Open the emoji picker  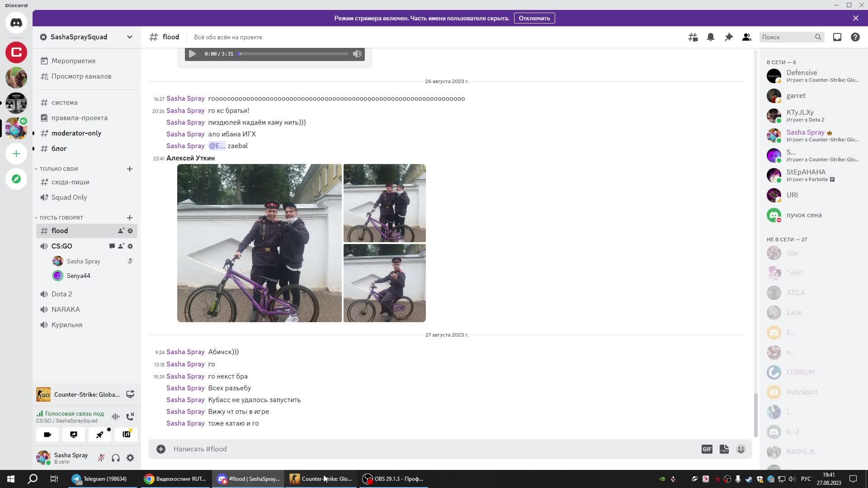click(741, 449)
